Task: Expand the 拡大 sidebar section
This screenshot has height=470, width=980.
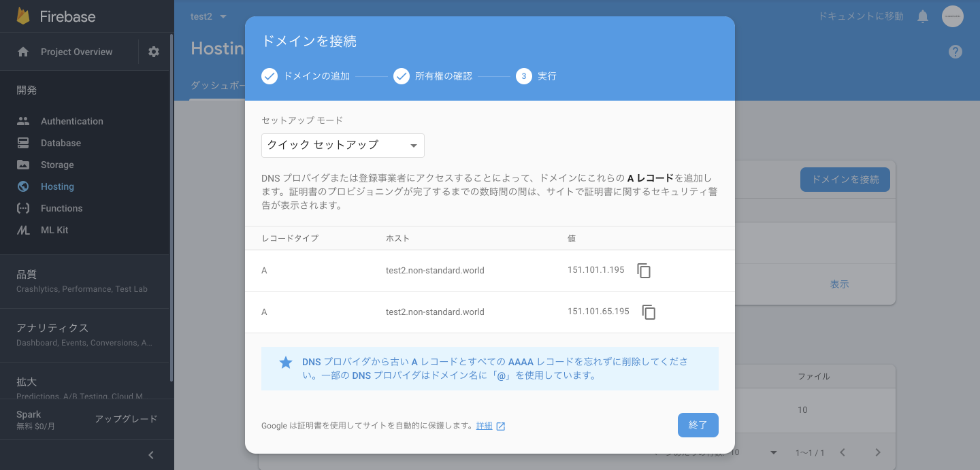Action: coord(85,382)
